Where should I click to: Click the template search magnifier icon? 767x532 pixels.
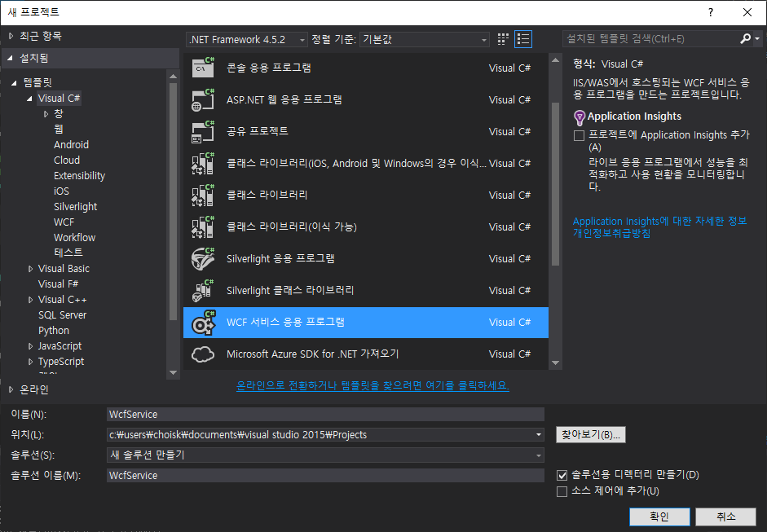click(x=746, y=38)
